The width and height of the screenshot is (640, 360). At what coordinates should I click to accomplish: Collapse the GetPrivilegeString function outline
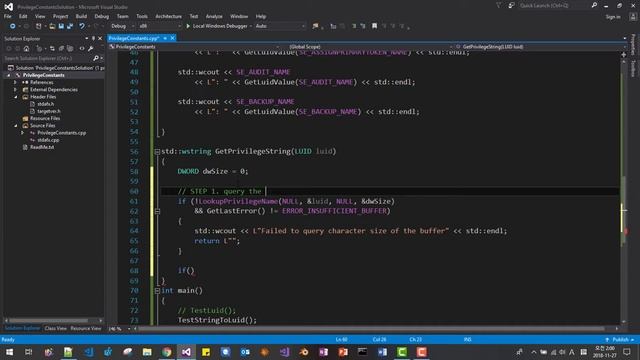tap(157, 151)
